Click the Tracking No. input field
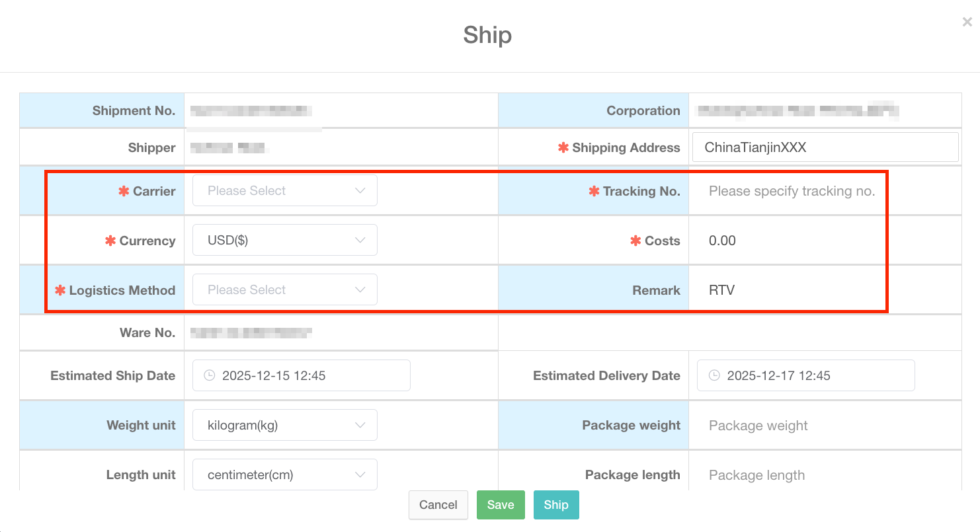Viewport: 980px width, 532px height. click(792, 191)
